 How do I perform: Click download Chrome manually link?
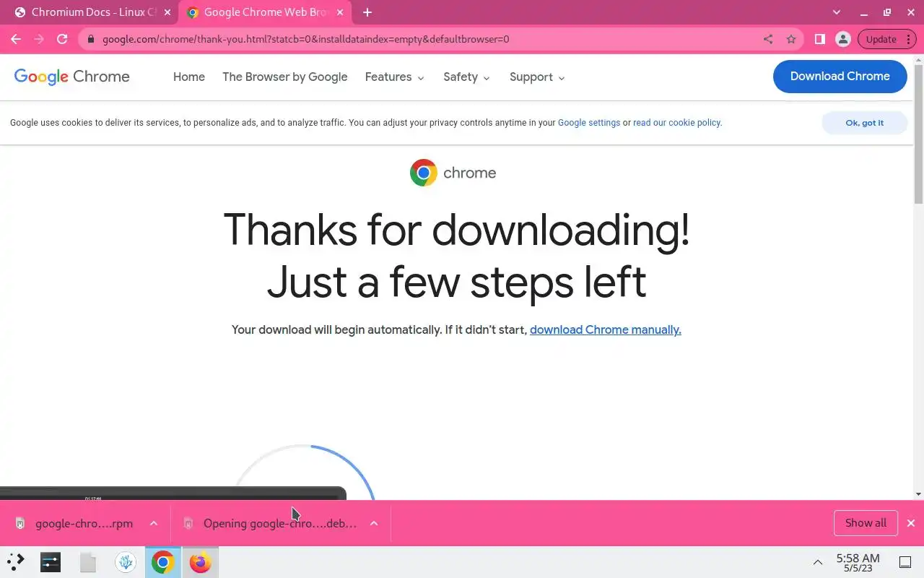coord(606,329)
